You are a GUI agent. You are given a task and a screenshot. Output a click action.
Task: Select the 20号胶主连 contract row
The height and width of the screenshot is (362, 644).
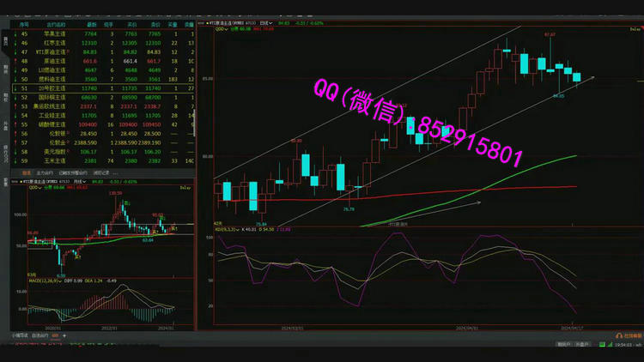[60, 88]
